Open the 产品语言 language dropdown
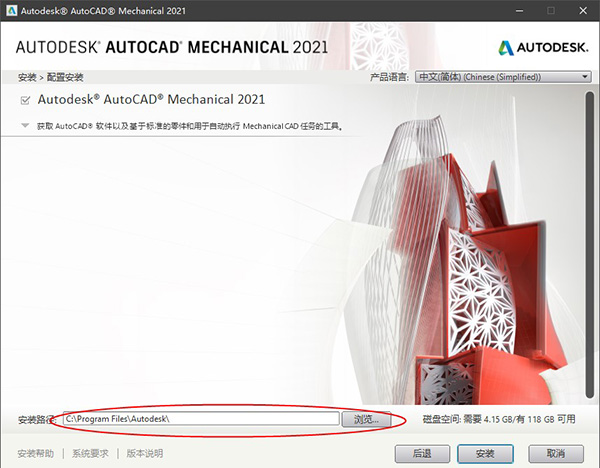Screen dimensions: 600x468 coord(503,77)
